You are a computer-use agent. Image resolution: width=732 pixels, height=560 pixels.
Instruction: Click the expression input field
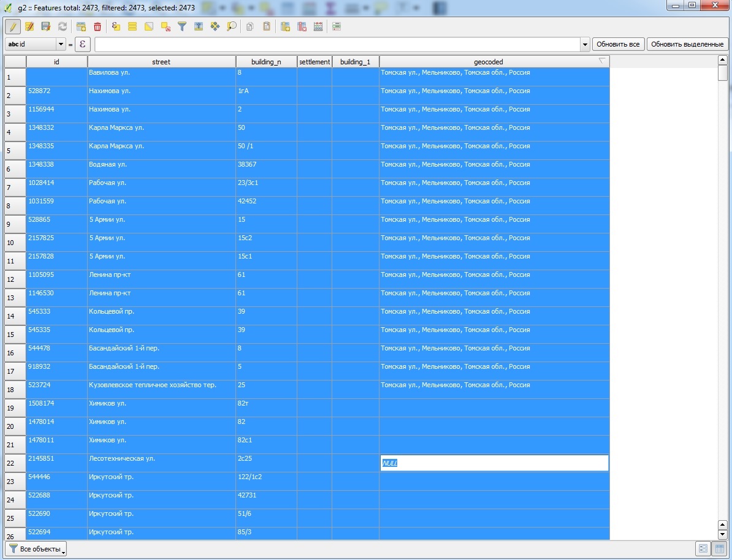tap(338, 44)
